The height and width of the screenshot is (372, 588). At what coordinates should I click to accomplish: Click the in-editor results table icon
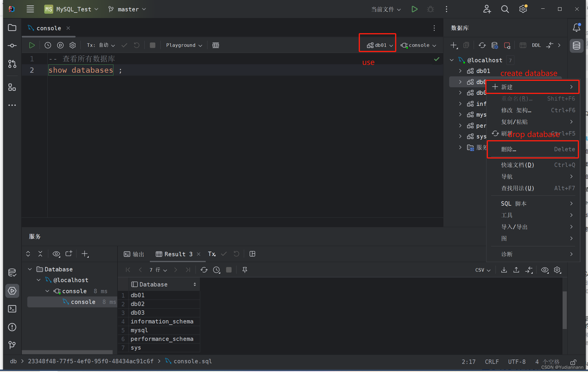coord(216,45)
